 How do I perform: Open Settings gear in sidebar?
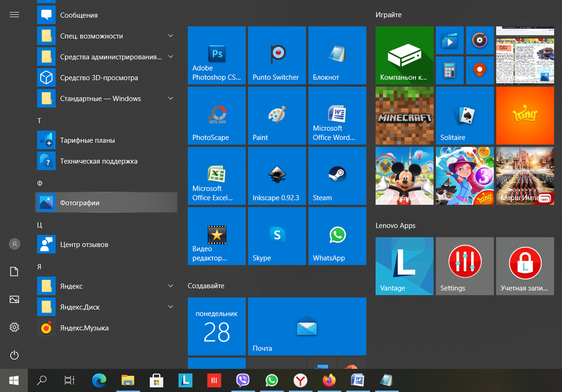[x=14, y=327]
